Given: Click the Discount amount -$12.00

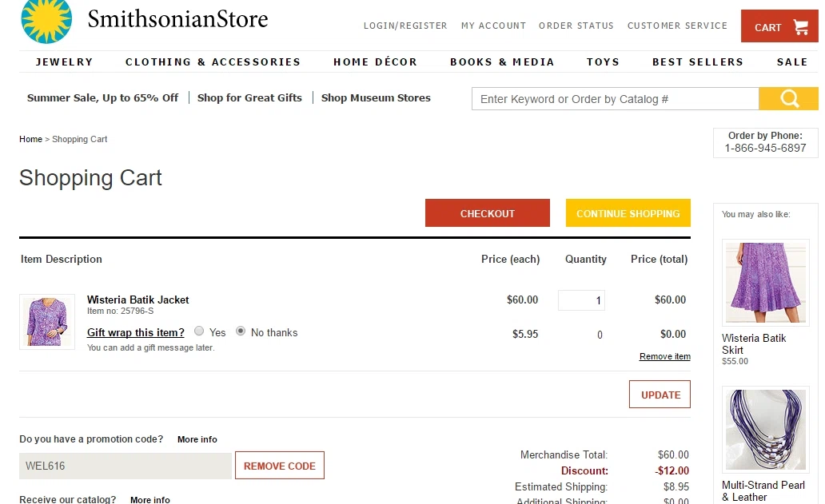Looking at the screenshot, I should [x=672, y=471].
